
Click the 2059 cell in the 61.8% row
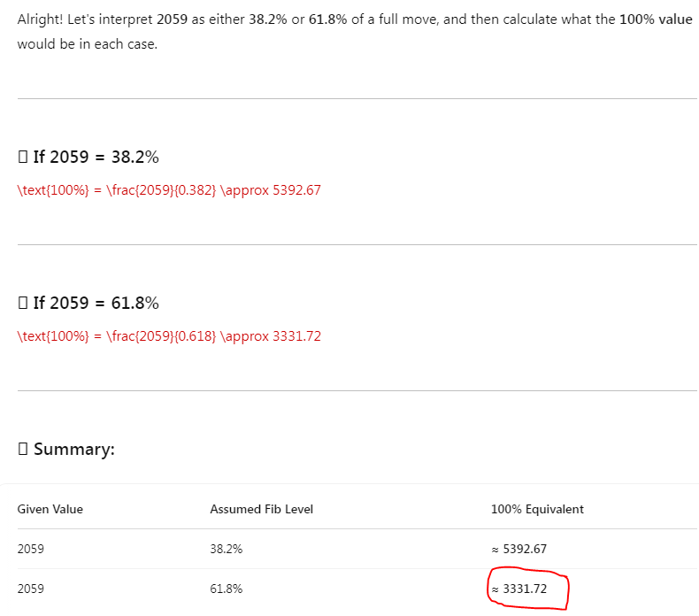tap(31, 589)
